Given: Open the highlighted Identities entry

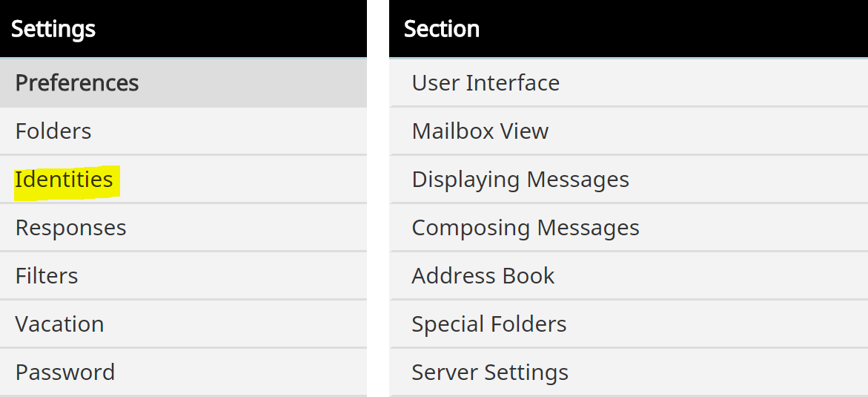Looking at the screenshot, I should pyautogui.click(x=64, y=180).
